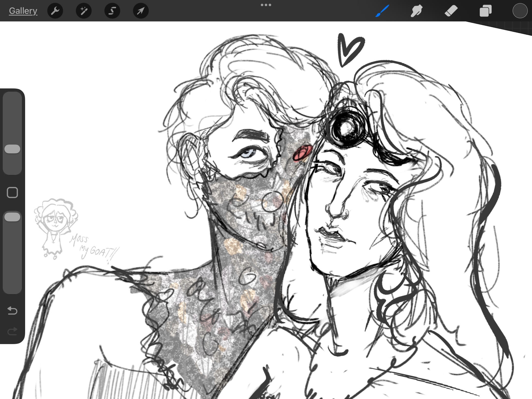Open the Layers panel

tap(485, 11)
